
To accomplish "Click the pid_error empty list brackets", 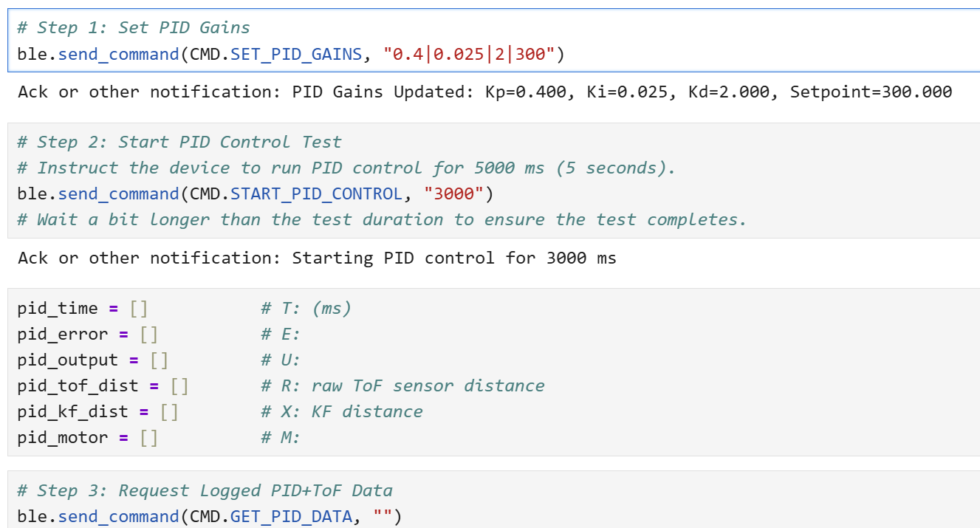I will (148, 334).
